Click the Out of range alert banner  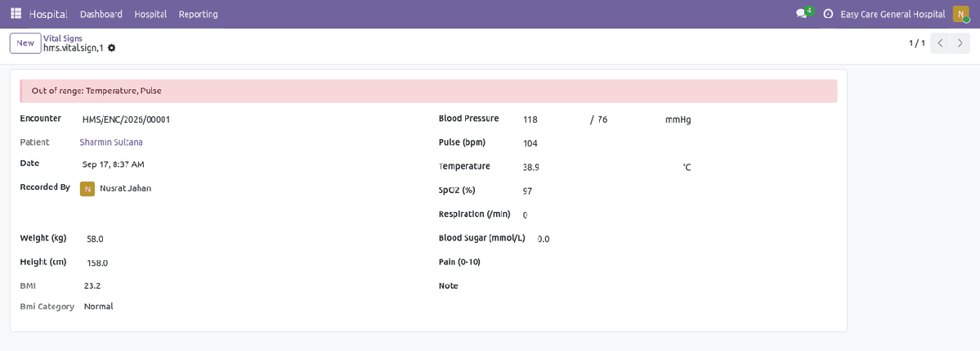coord(429,91)
